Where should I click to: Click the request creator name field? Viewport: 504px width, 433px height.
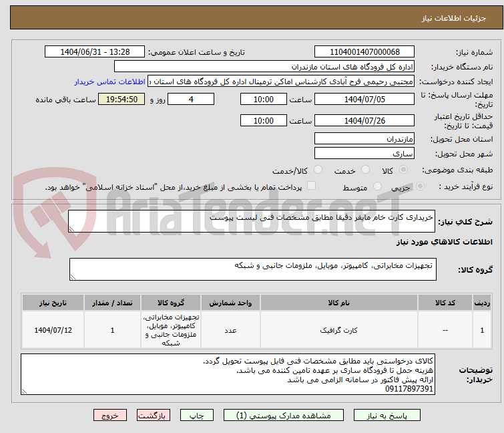(281, 82)
